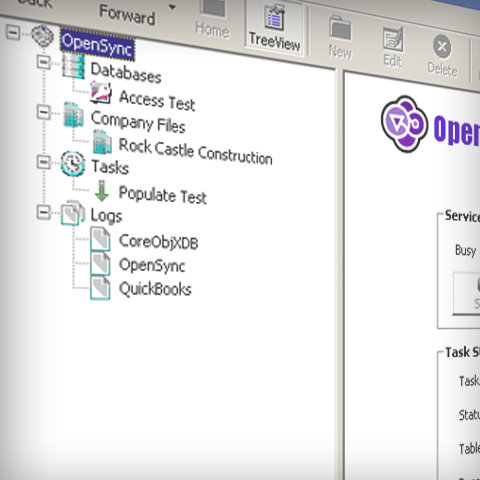Select Tasks in the tree
This screenshot has width=480, height=480.
[110, 167]
